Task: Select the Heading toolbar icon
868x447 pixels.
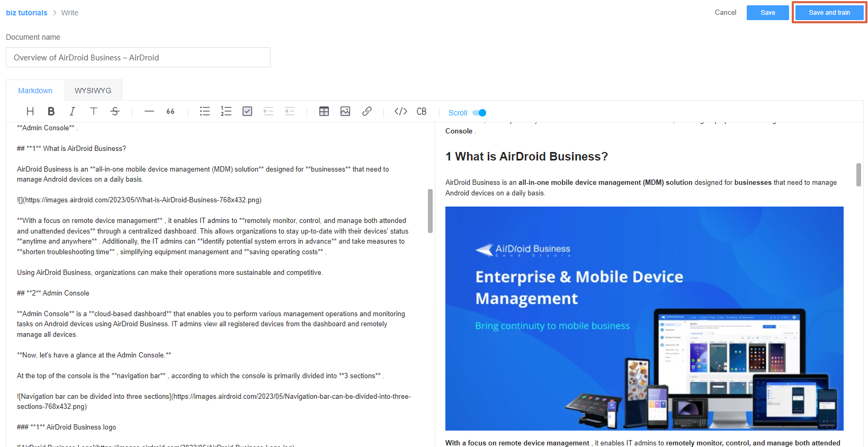Action: tap(30, 111)
